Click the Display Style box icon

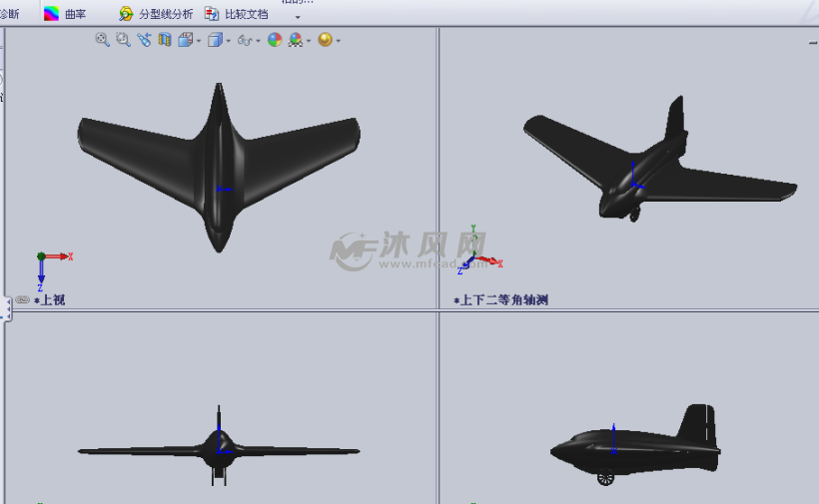click(215, 40)
